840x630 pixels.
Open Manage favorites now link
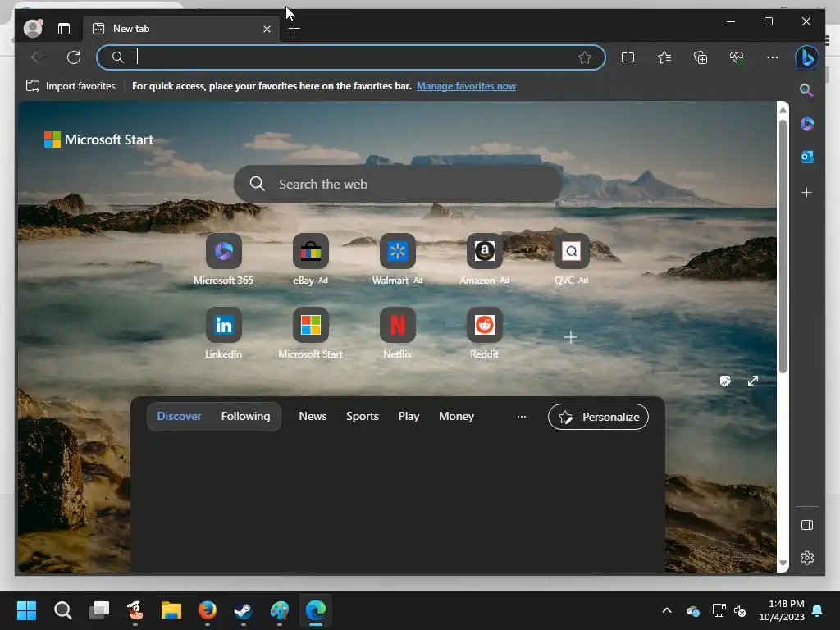point(466,86)
